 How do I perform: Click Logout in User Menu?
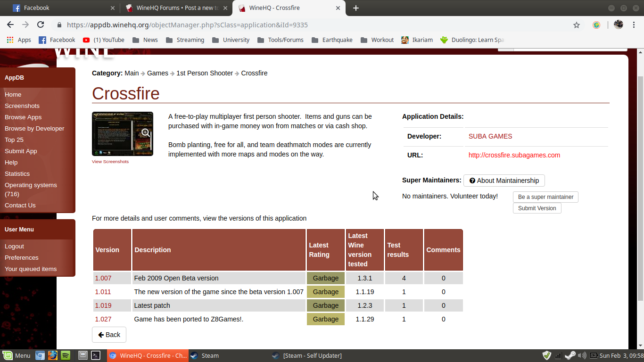pyautogui.click(x=14, y=247)
